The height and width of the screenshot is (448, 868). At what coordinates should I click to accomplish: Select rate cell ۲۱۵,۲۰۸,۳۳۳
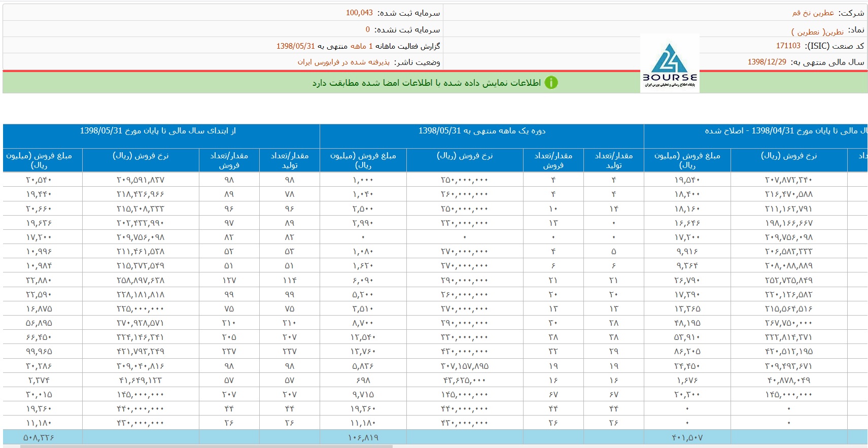141,209
